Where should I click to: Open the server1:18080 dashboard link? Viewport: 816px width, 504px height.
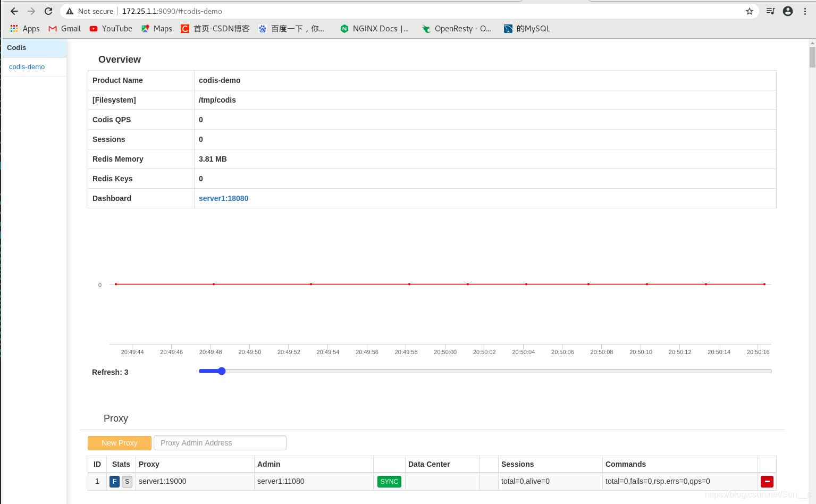tap(223, 198)
